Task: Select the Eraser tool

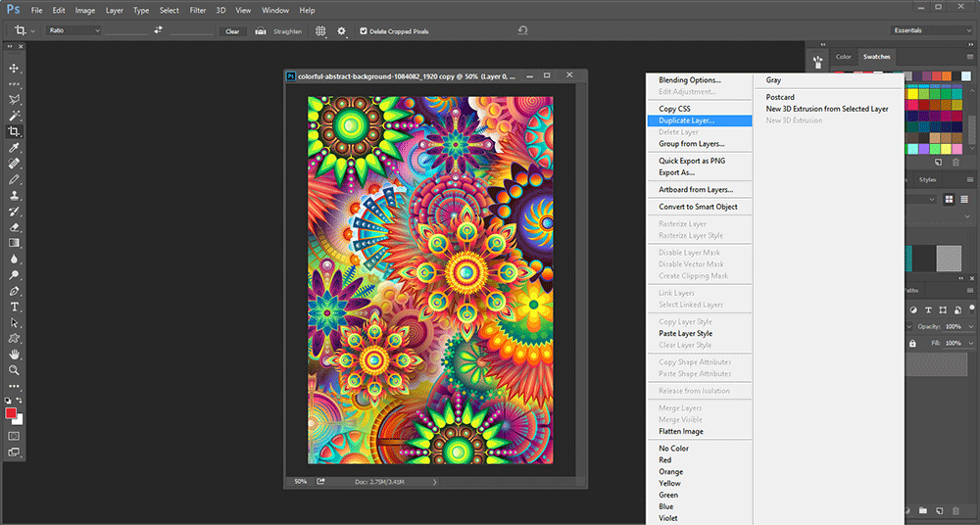Action: [14, 227]
